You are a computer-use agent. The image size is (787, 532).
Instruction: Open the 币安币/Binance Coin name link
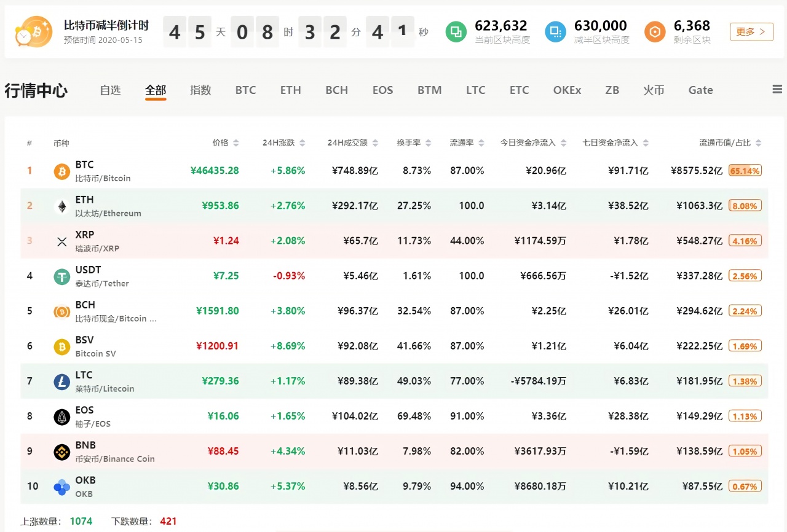(115, 458)
